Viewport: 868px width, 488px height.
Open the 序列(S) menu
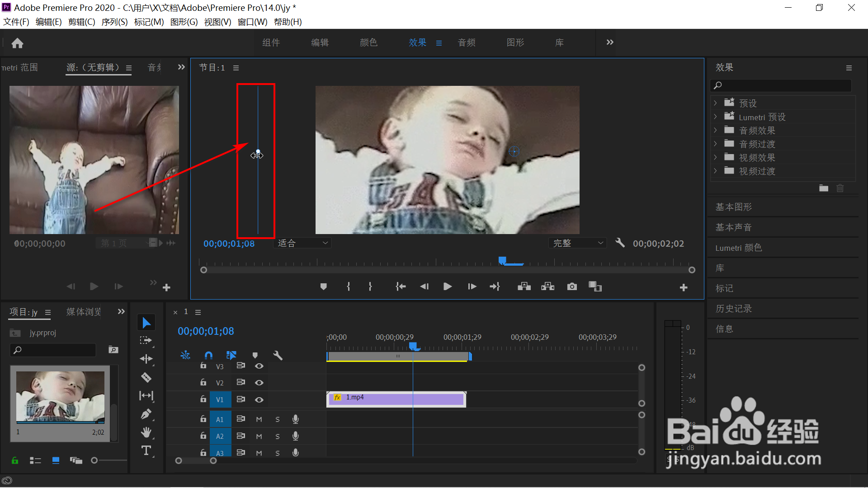114,22
